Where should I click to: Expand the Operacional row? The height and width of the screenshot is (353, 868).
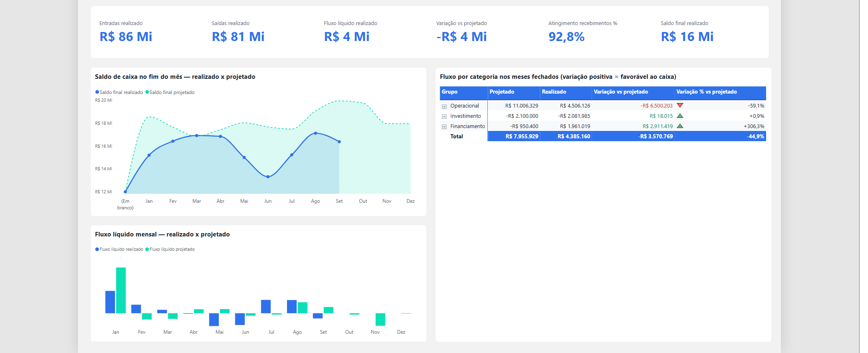[x=444, y=106]
